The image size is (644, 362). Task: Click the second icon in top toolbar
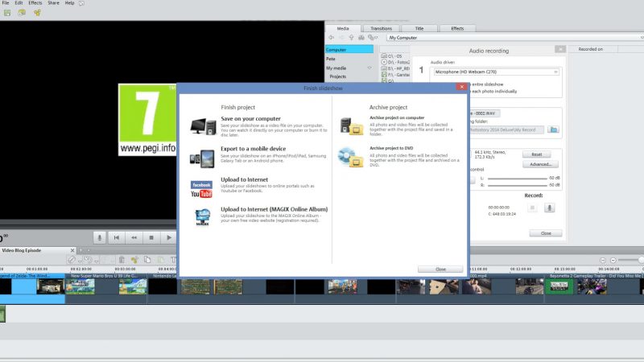(x=22, y=13)
